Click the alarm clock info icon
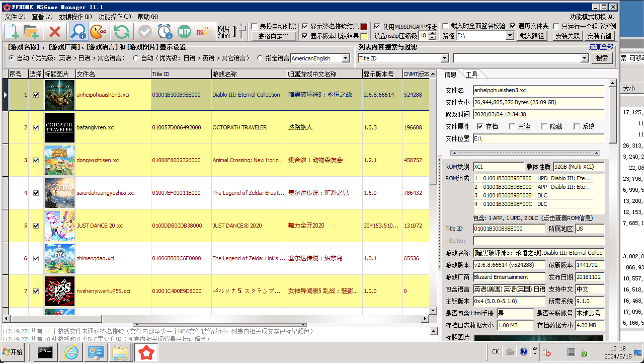Viewport: 644px width, 363px height. (165, 32)
